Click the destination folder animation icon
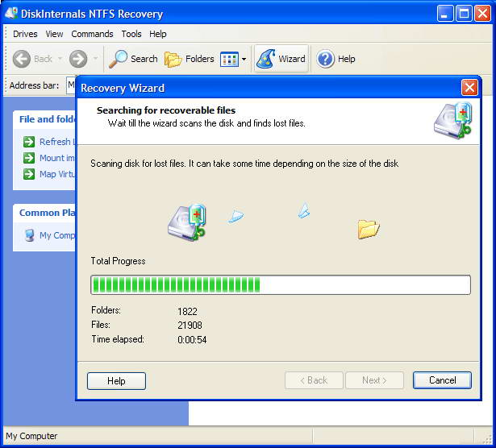The width and height of the screenshot is (496, 448). coord(369,229)
